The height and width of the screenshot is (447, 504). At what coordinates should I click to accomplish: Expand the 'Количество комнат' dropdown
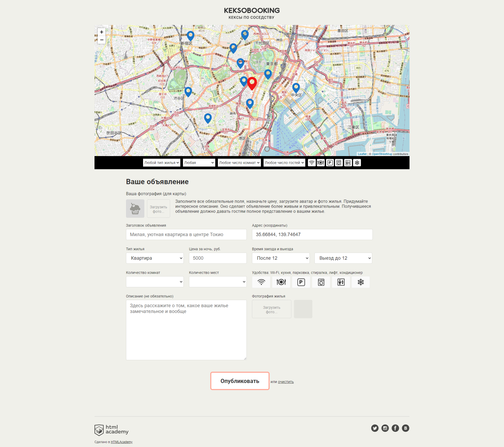click(x=155, y=282)
